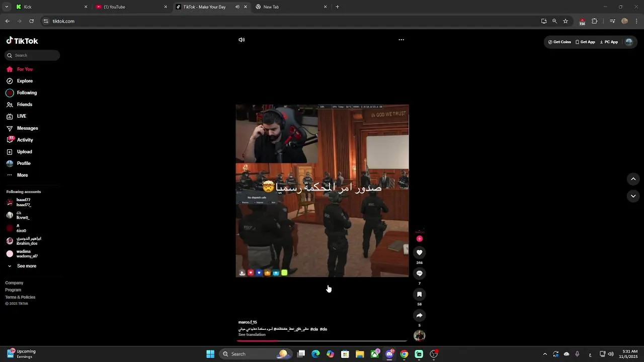Click the #do hashtag
The width and height of the screenshot is (644, 362).
coord(324,329)
